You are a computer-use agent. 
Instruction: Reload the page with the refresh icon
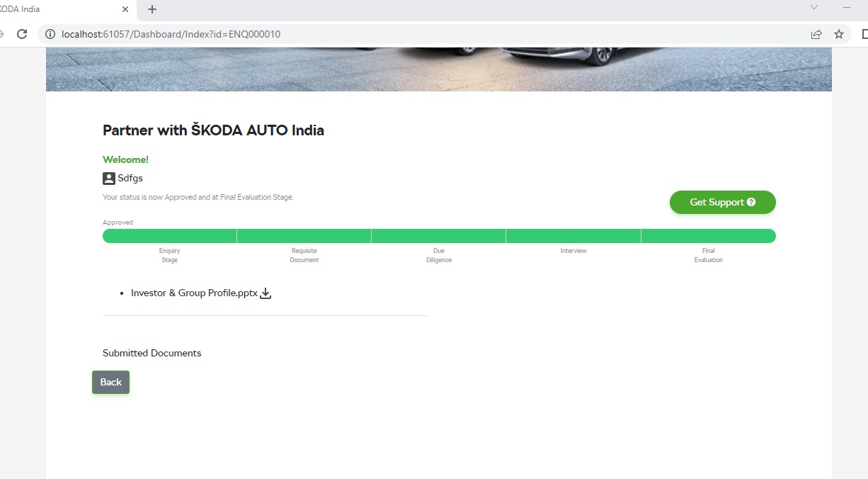(x=22, y=34)
